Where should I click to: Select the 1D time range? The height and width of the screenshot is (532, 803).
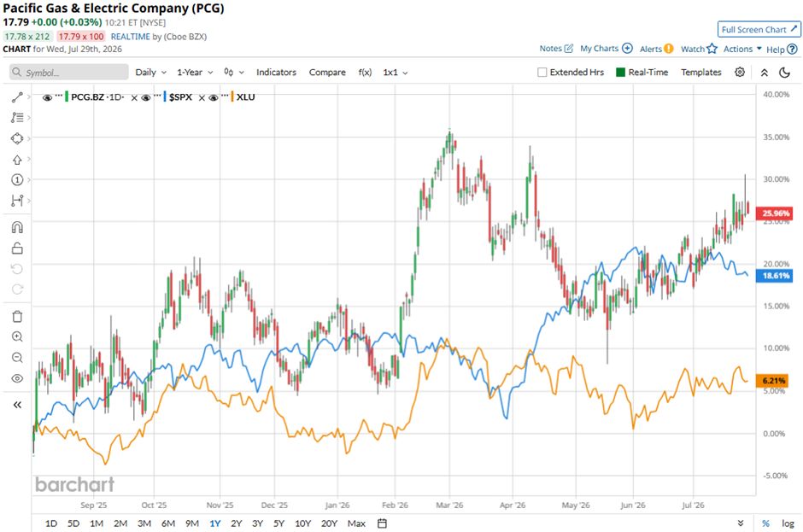50,523
